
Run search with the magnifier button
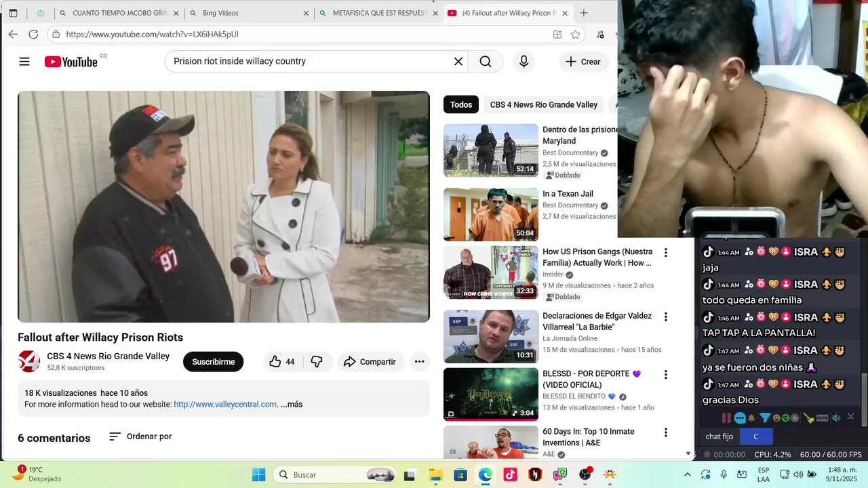click(486, 62)
